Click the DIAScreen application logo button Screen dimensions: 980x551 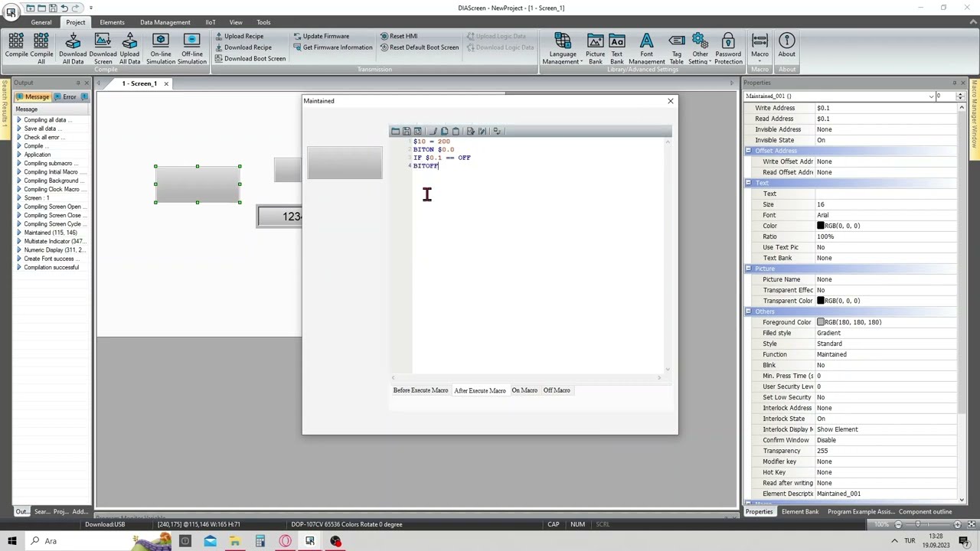11,11
